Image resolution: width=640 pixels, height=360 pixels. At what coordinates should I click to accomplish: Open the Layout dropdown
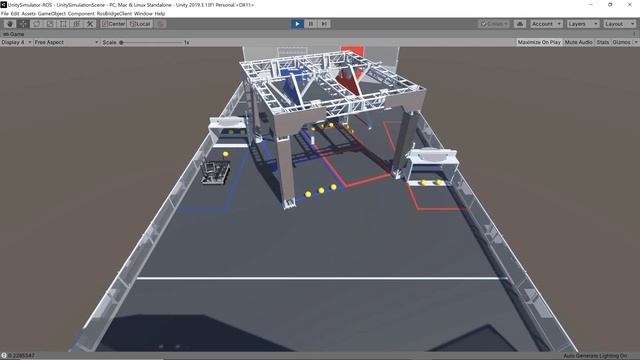pyautogui.click(x=619, y=24)
